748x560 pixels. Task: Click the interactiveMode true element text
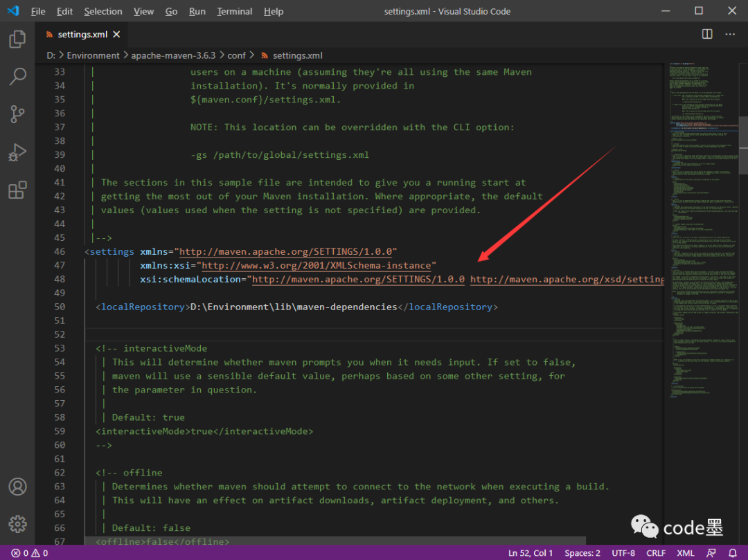204,431
